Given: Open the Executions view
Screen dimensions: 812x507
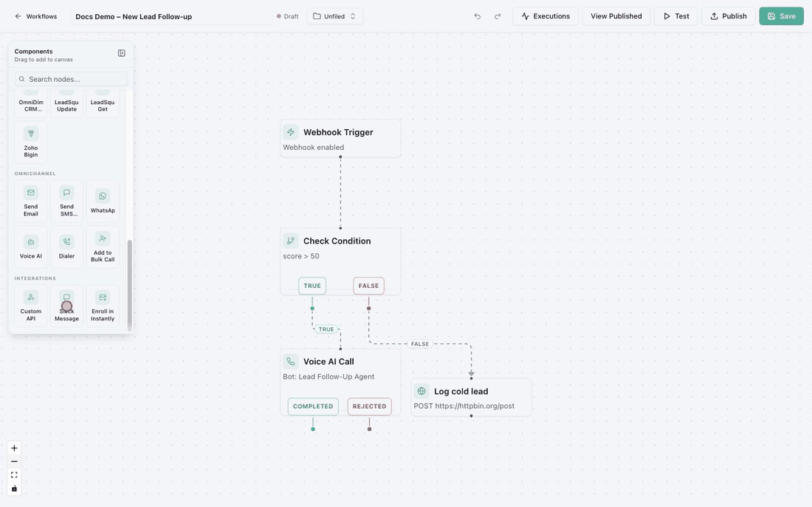Looking at the screenshot, I should click(546, 16).
